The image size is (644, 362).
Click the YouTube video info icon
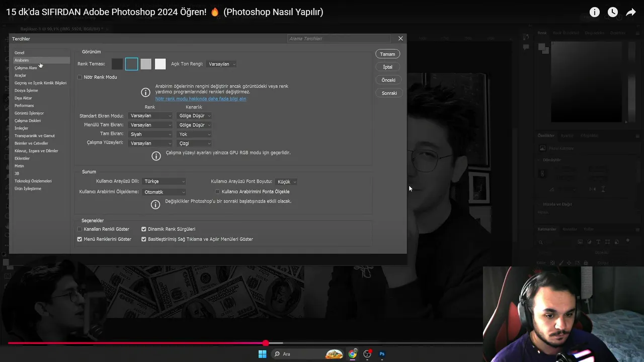click(x=595, y=12)
